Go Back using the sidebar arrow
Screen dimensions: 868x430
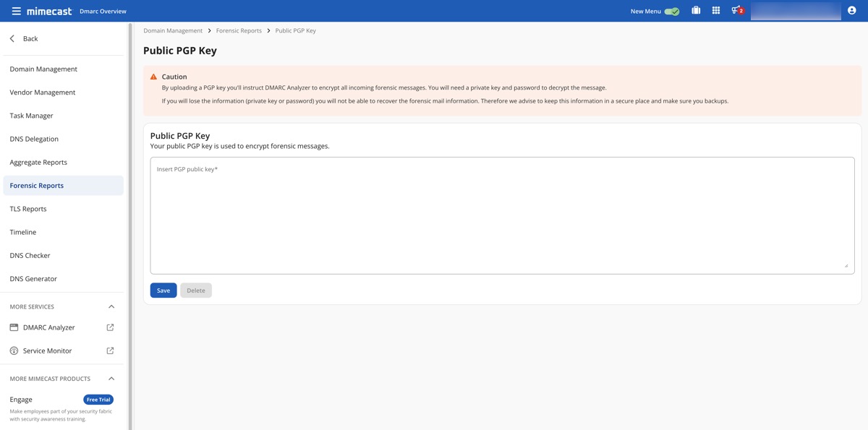[12, 38]
